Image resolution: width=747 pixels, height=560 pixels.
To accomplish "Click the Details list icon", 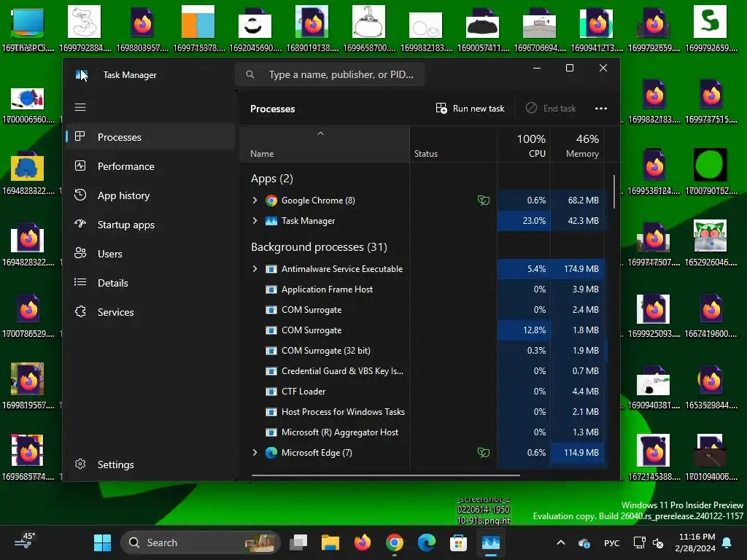I will (x=80, y=282).
